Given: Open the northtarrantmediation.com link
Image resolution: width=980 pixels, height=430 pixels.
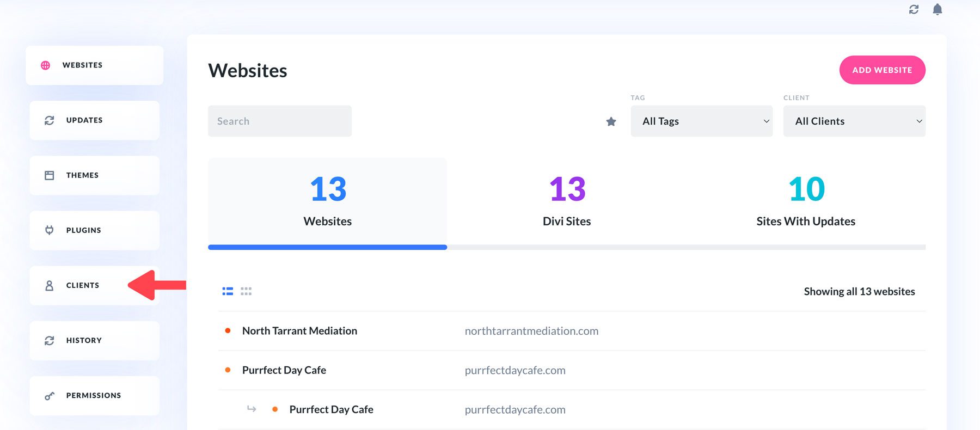Looking at the screenshot, I should [531, 331].
